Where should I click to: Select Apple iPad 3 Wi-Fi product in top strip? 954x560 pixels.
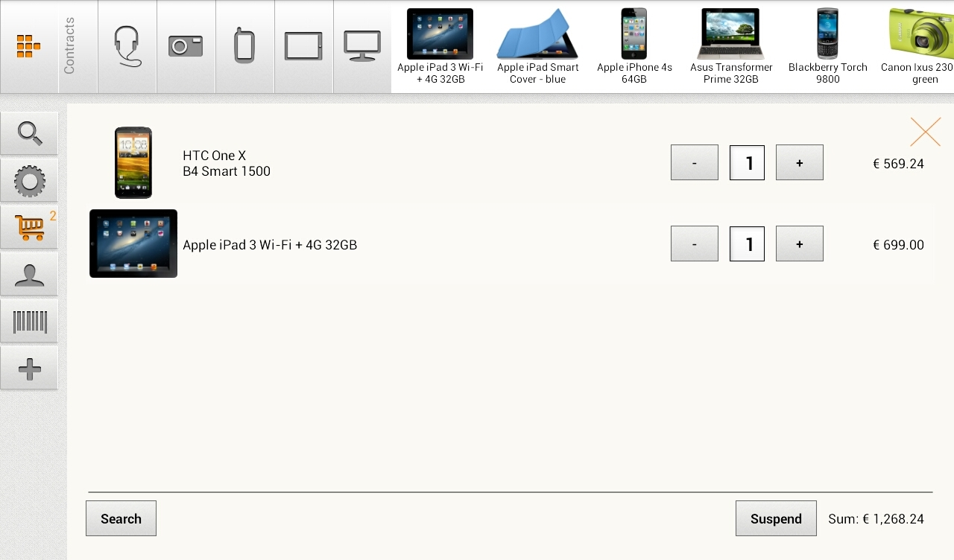coord(440,46)
